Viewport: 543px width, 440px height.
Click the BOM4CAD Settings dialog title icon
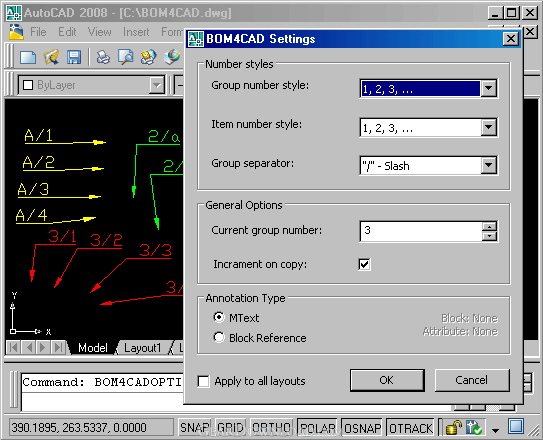pos(196,39)
